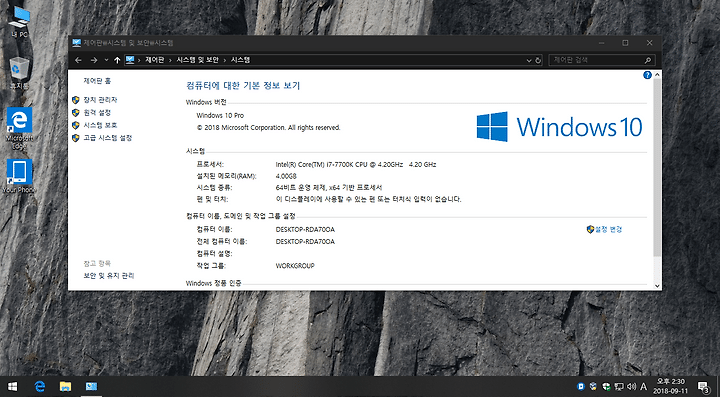Expand chevron after computer icon in breadcrumb

coord(139,60)
